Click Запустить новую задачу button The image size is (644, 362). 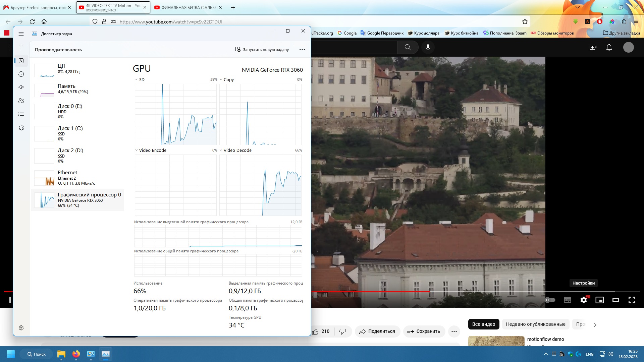pyautogui.click(x=262, y=50)
